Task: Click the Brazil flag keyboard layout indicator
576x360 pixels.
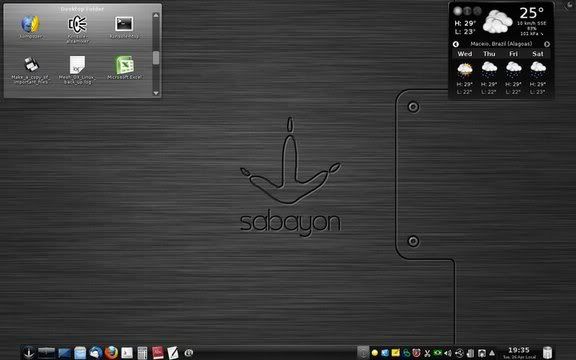Action: tap(437, 353)
